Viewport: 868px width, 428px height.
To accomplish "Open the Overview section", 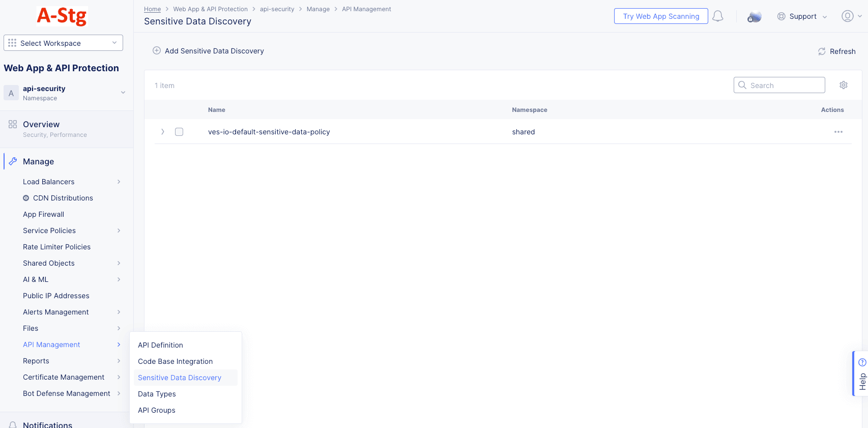I will coord(41,124).
